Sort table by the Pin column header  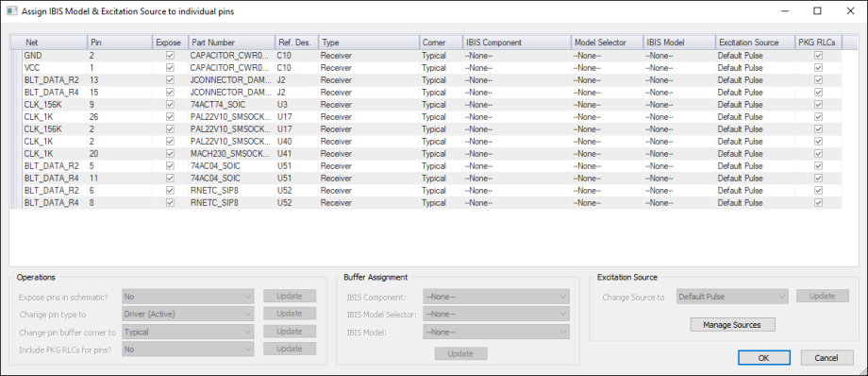click(120, 43)
